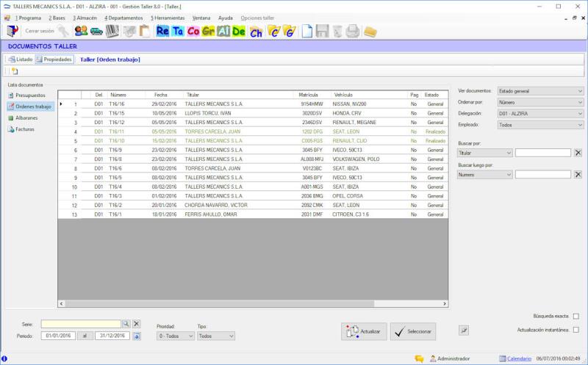Open the Ventana menu
Viewport: 588px width, 365px height.
click(x=201, y=18)
